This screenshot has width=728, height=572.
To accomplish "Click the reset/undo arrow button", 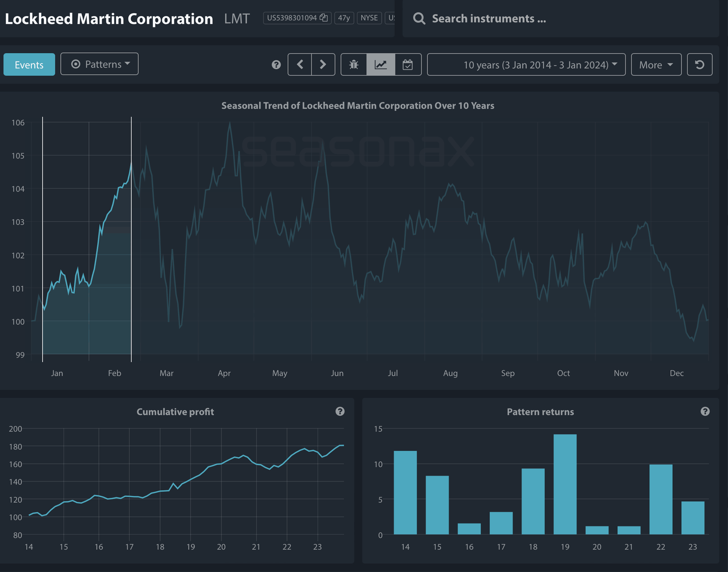I will pyautogui.click(x=700, y=64).
